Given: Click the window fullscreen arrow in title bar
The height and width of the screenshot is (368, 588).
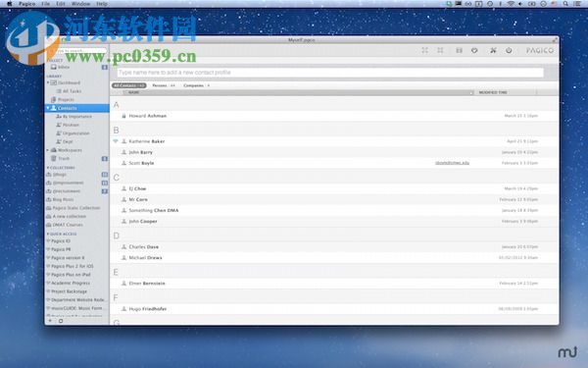Looking at the screenshot, I should pyautogui.click(x=555, y=40).
